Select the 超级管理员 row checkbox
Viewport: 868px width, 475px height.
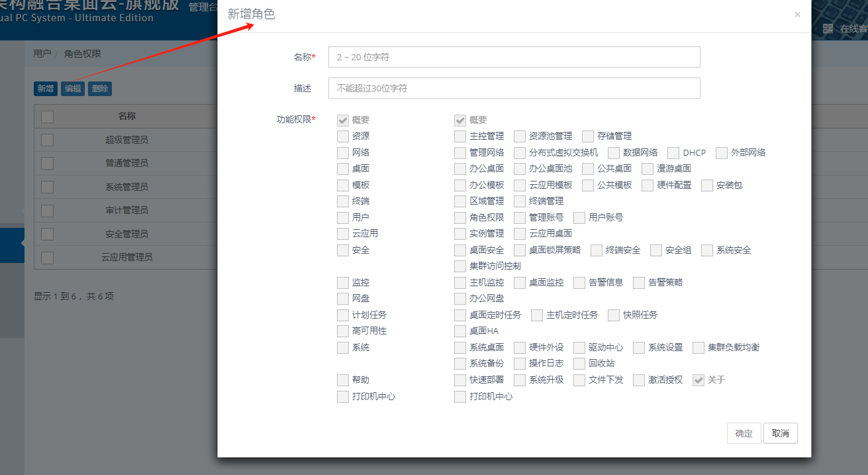[47, 140]
